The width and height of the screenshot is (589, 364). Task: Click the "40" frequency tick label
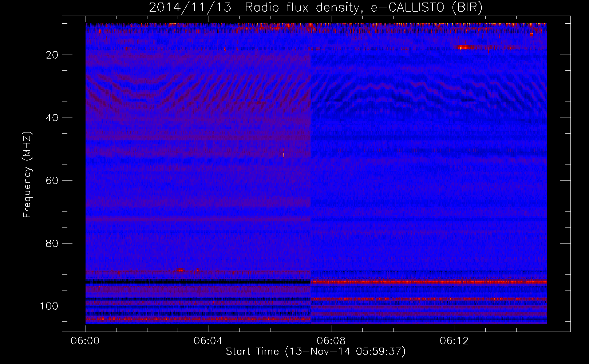point(52,118)
